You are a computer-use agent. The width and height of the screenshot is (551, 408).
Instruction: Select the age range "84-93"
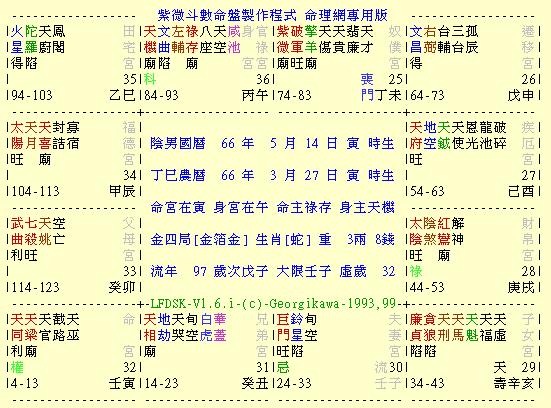pos(161,95)
